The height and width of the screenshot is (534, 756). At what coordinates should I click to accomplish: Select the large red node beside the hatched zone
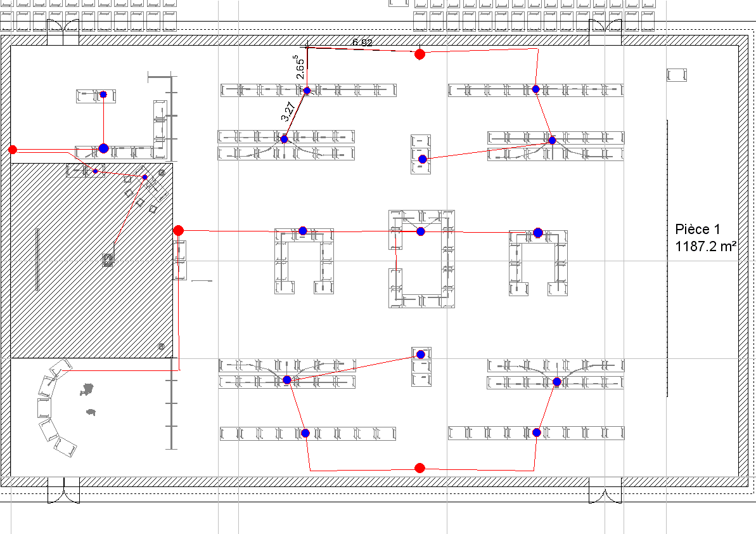point(179,230)
